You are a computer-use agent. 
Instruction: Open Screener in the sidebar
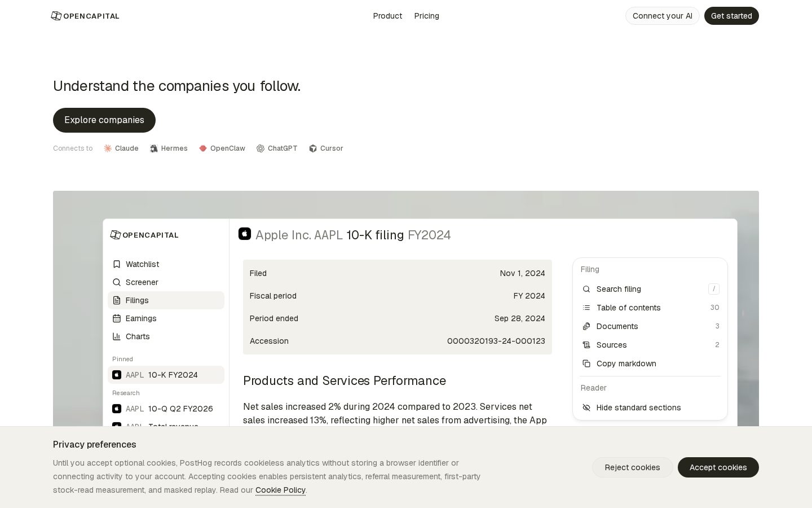pyautogui.click(x=166, y=282)
